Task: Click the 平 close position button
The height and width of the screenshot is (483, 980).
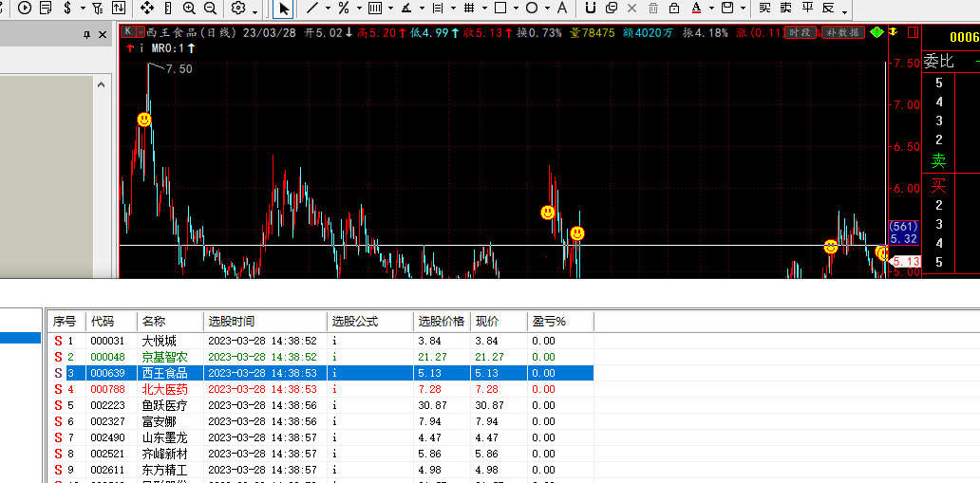Action: 807,9
